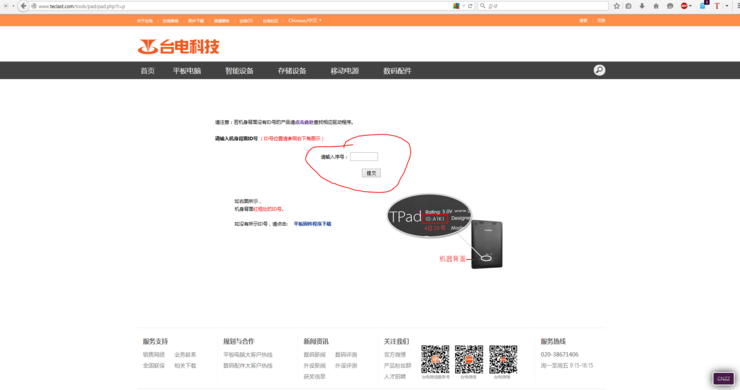Click the browser home icon
This screenshot has height=390, width=740.
[656, 6]
